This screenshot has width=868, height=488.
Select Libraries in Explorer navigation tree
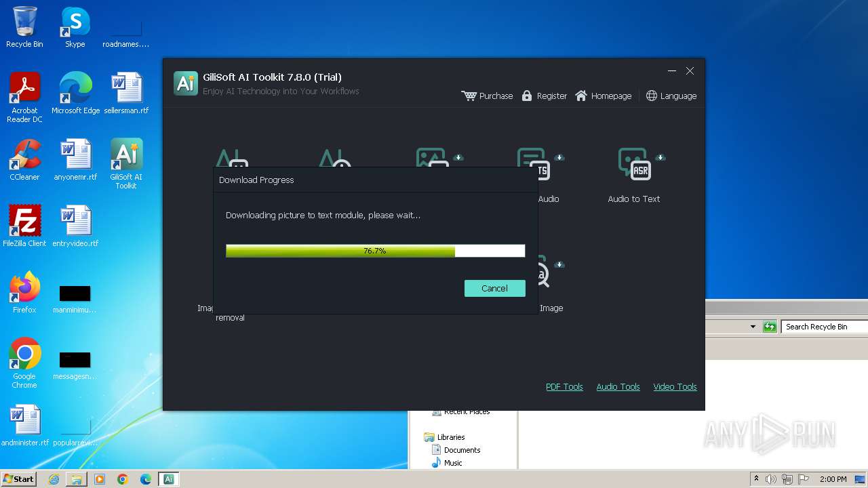pyautogui.click(x=450, y=437)
